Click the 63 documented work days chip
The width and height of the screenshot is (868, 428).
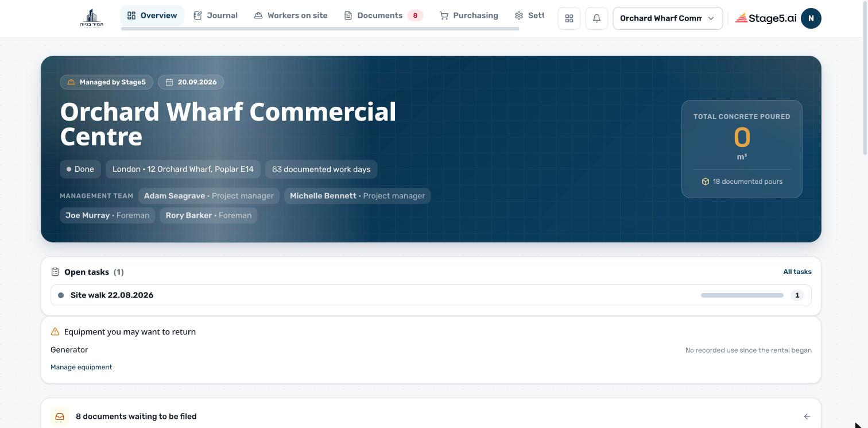(x=321, y=169)
